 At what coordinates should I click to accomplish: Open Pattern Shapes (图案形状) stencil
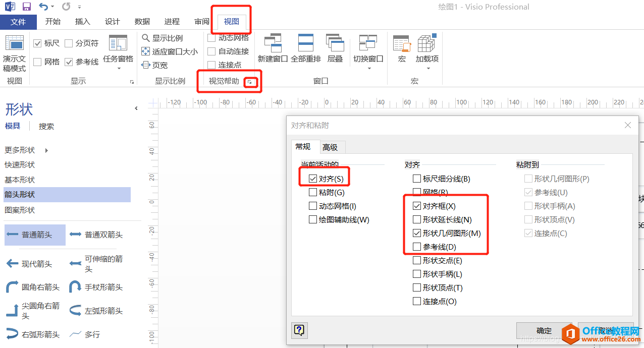coord(20,210)
